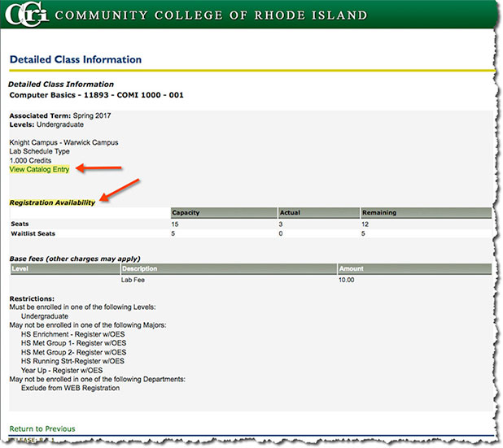Select the Level column header in fees table

pyautogui.click(x=20, y=267)
